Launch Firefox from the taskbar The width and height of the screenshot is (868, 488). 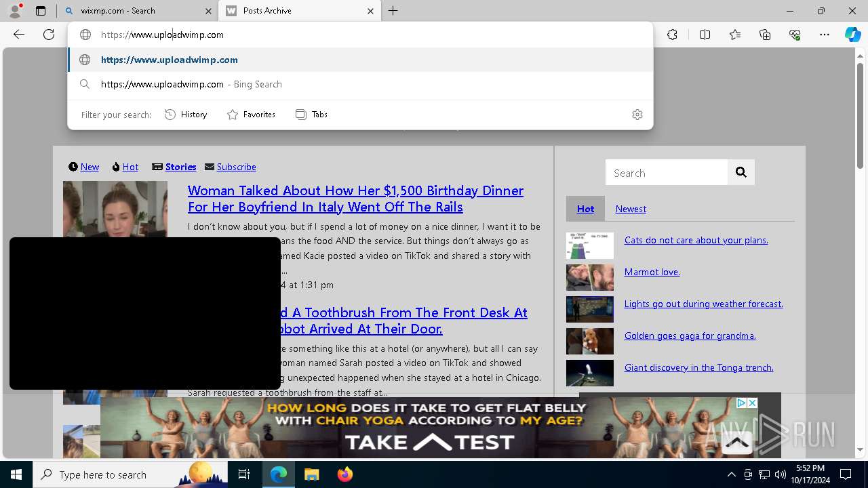[x=344, y=474]
